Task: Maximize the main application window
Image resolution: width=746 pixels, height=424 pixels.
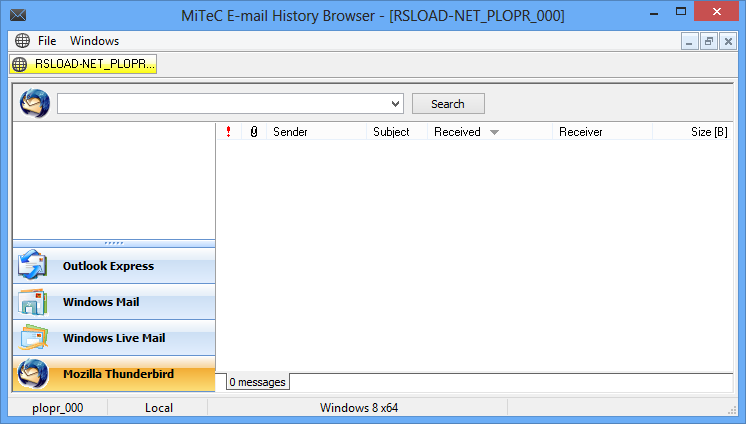Action: click(x=681, y=12)
